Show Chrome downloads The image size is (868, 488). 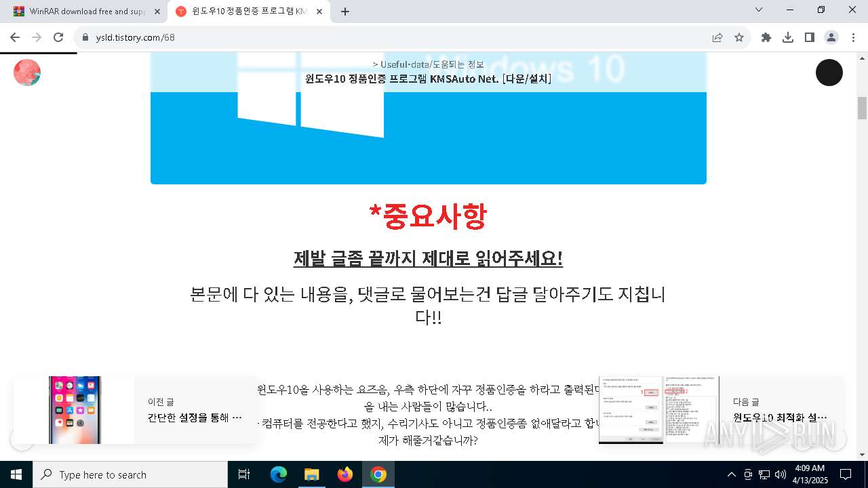(x=788, y=37)
